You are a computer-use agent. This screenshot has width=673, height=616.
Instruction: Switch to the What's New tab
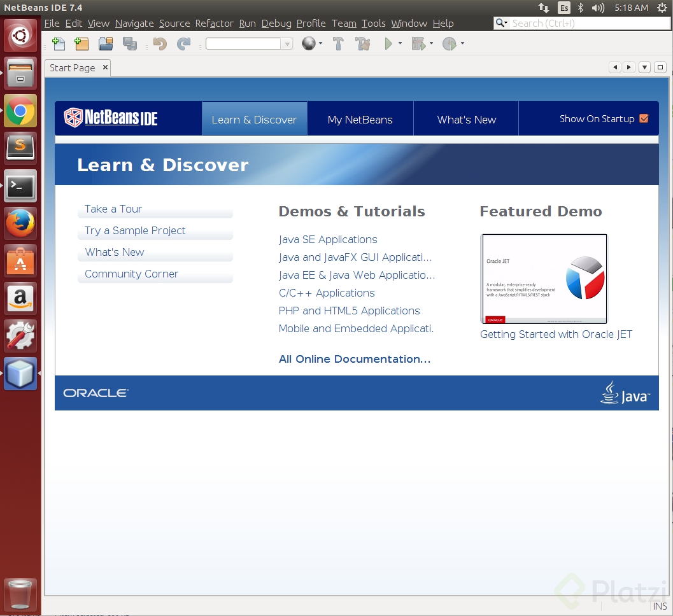[467, 119]
